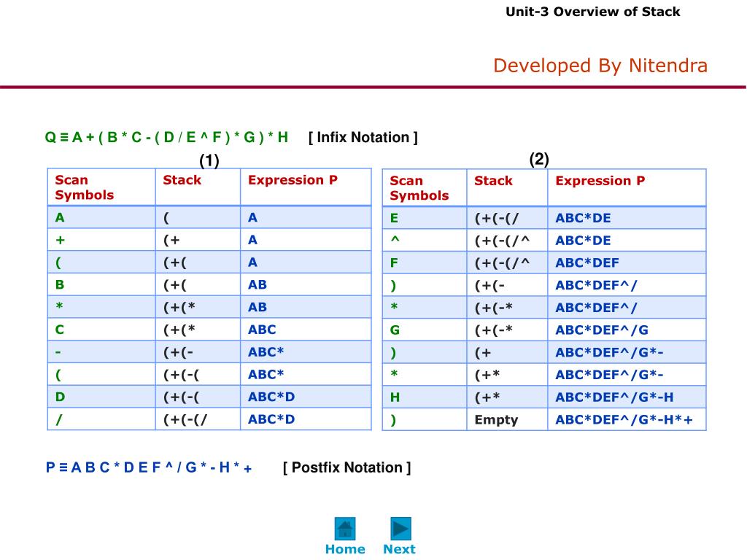Screen dimensions: 747x560
Task: Select scan symbol 'A' in table 1
Action: [x=60, y=217]
